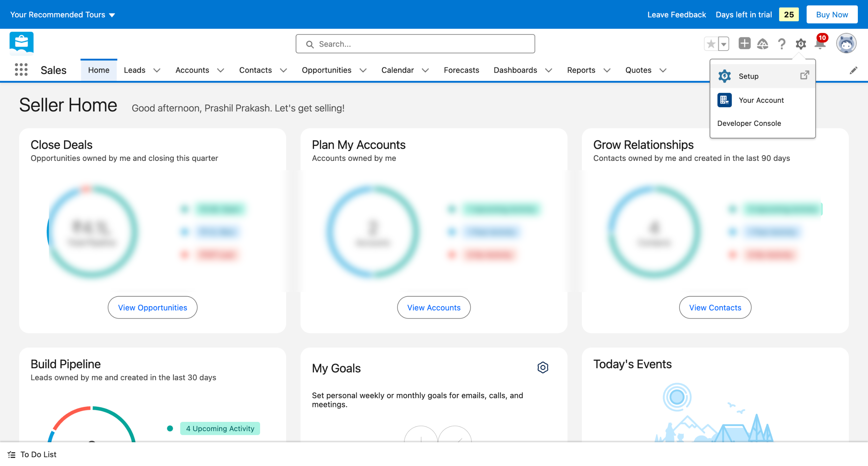Open My Goals settings icon
868x466 pixels.
point(542,367)
